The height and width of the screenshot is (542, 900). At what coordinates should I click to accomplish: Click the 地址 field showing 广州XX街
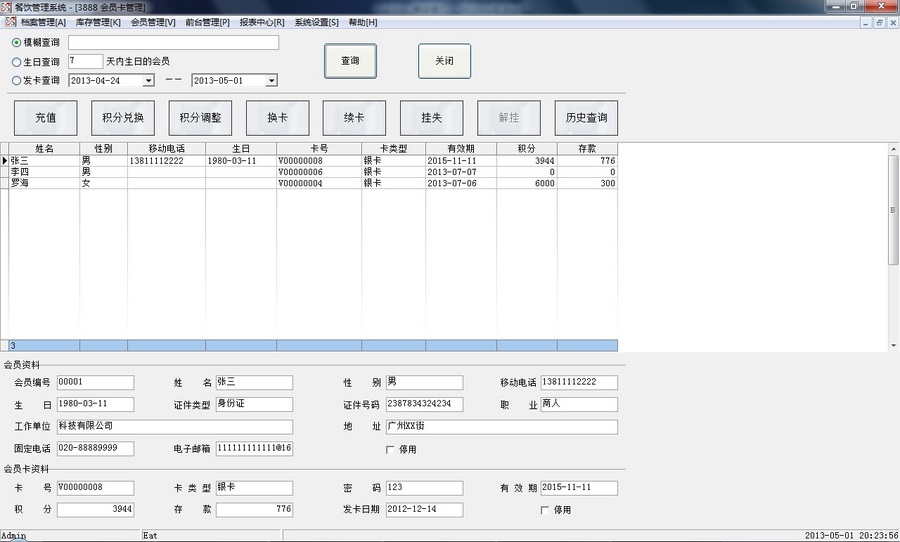click(502, 427)
